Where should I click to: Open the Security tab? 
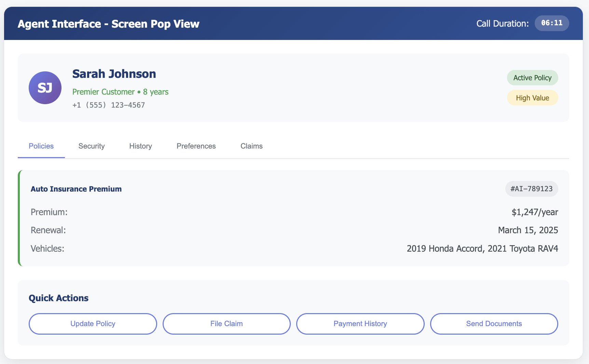pyautogui.click(x=92, y=146)
